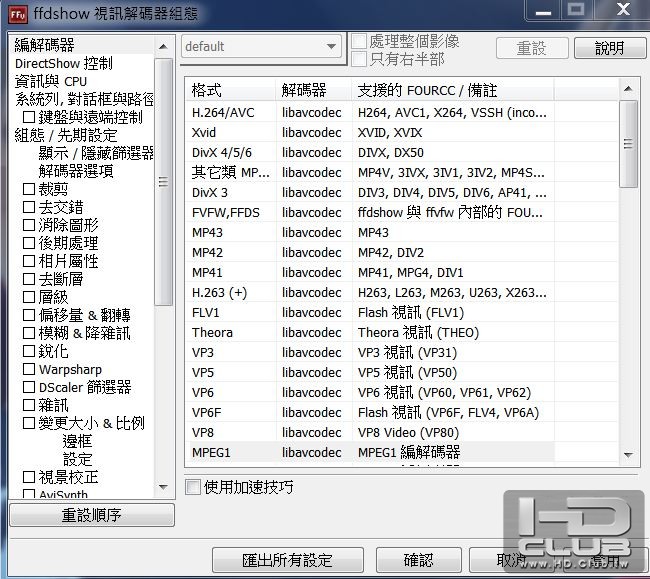
Task: Open help with 說明 button
Action: click(610, 48)
